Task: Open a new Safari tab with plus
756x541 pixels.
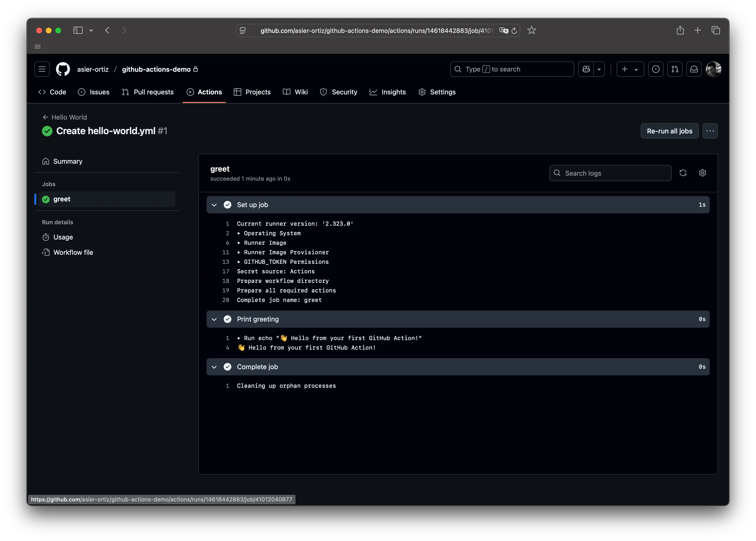Action: pos(698,30)
